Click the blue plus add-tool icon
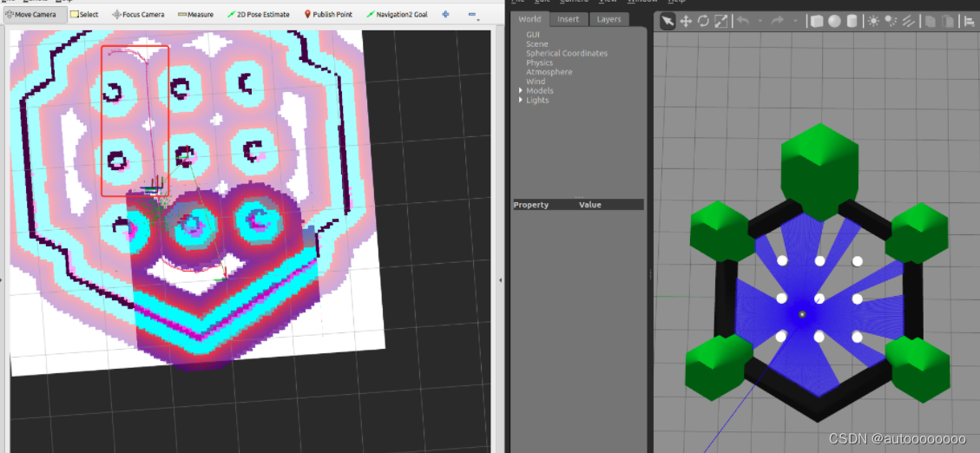 445,14
